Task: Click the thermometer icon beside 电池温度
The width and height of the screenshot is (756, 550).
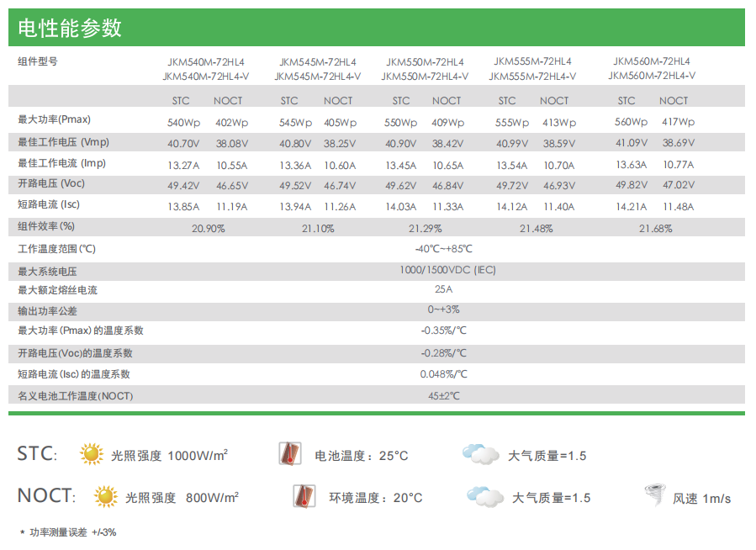Action: 290,453
